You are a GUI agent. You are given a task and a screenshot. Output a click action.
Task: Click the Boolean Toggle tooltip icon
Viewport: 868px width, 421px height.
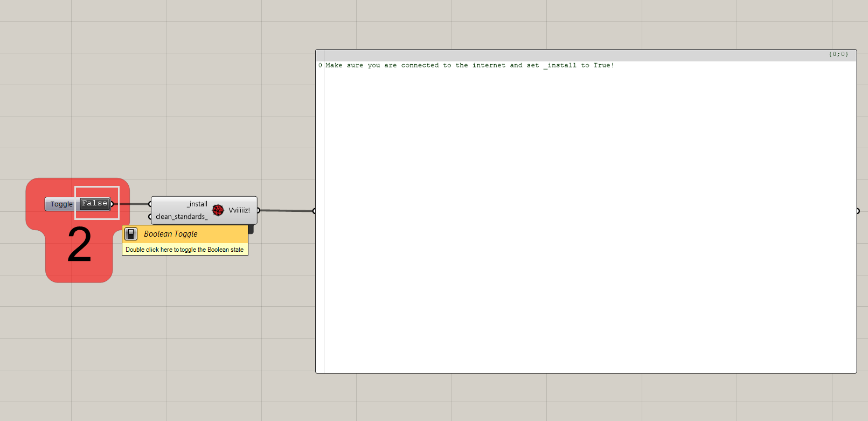tap(131, 234)
